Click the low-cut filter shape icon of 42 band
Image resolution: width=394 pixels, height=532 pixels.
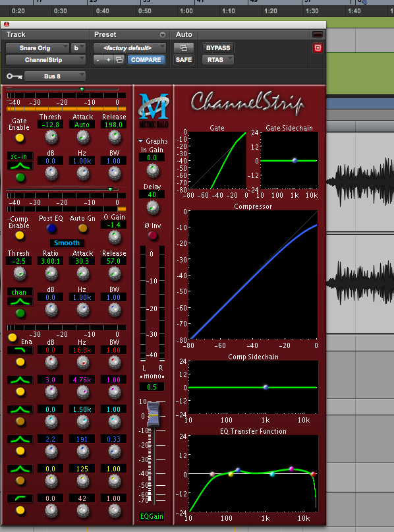pos(20,498)
